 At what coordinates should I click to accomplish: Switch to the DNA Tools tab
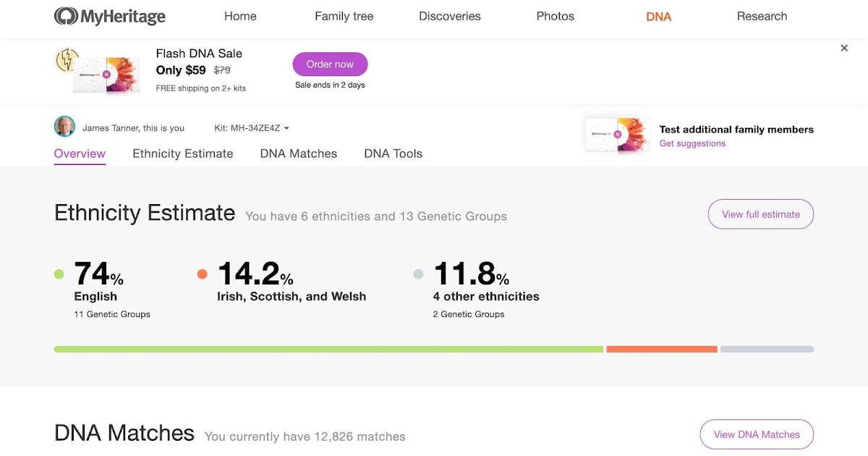coord(393,153)
